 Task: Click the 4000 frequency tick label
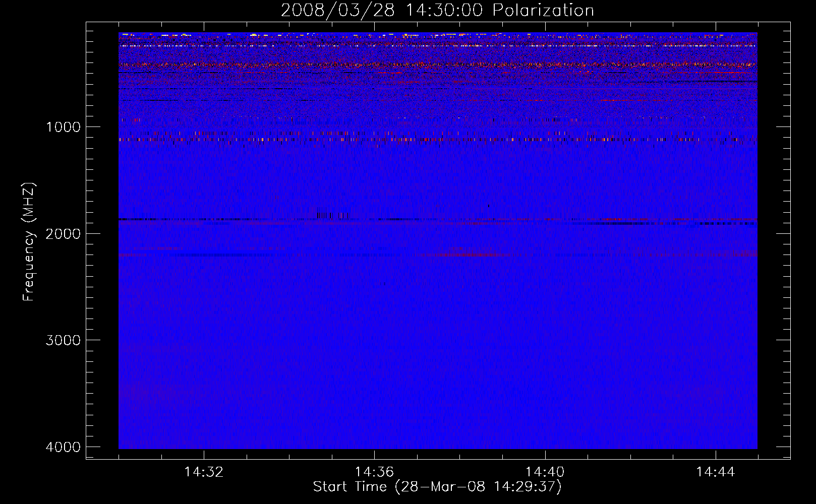(x=63, y=447)
